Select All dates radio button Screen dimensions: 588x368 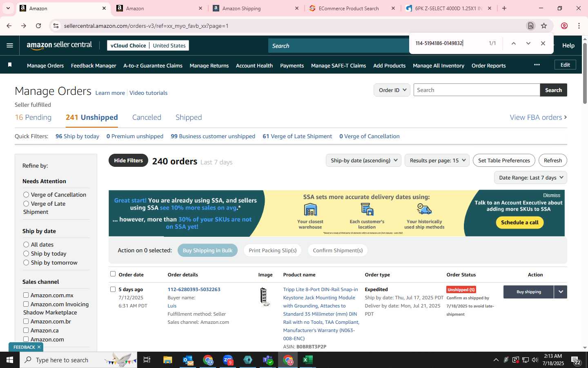click(x=26, y=245)
